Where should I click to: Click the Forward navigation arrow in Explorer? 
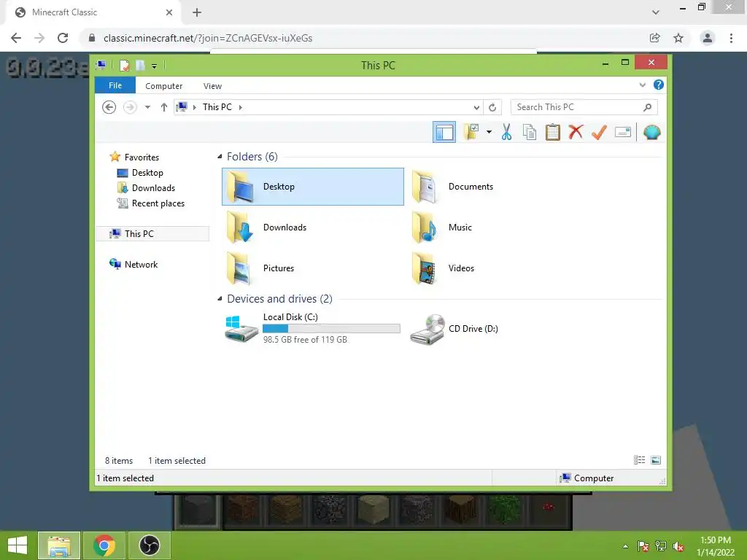tap(130, 107)
